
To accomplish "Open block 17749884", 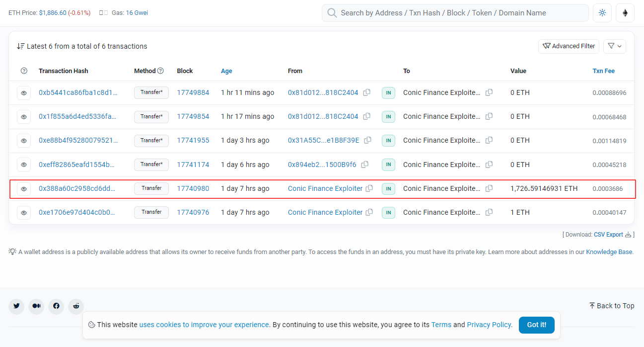I will [x=193, y=92].
